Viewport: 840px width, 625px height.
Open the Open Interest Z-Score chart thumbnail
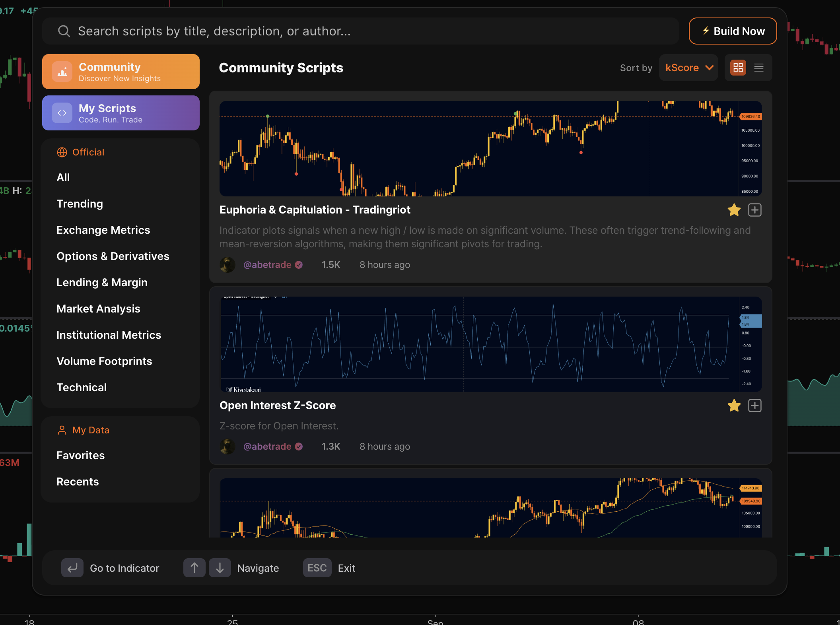(x=490, y=344)
